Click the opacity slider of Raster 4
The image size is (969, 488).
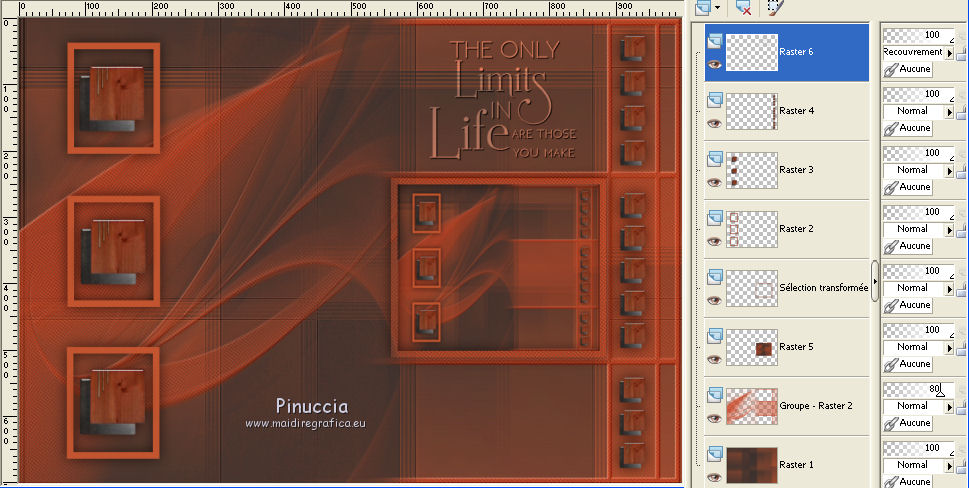(918, 94)
